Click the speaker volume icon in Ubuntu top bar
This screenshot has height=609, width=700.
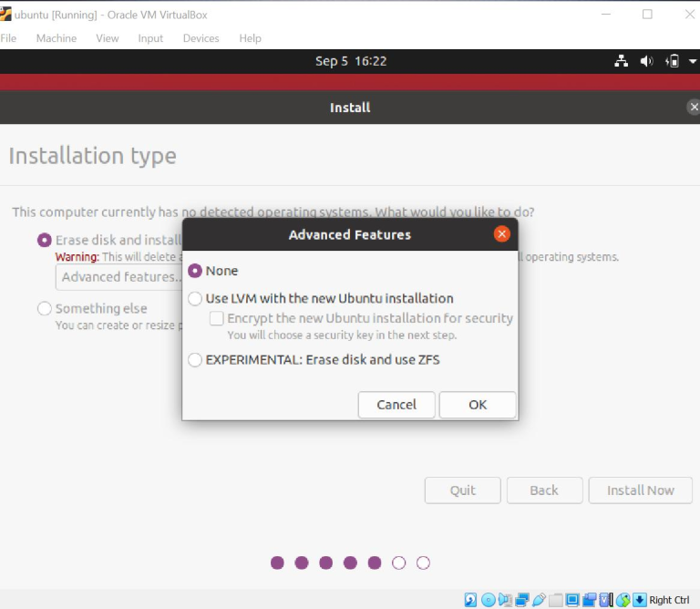pyautogui.click(x=647, y=61)
